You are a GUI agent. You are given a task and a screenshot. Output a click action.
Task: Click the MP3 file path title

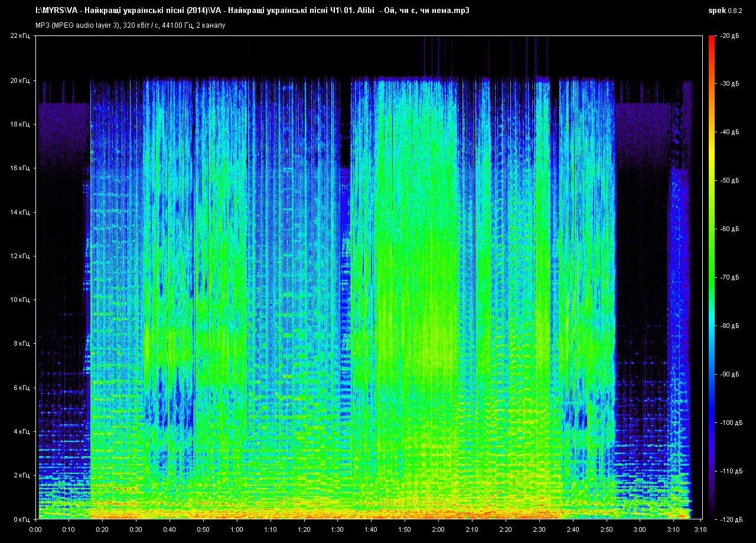click(253, 10)
